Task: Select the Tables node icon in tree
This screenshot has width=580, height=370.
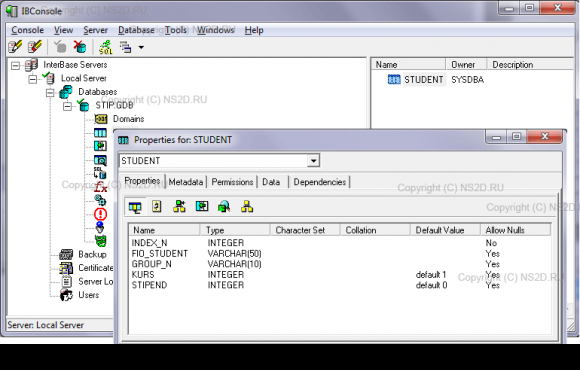Action: point(100,132)
